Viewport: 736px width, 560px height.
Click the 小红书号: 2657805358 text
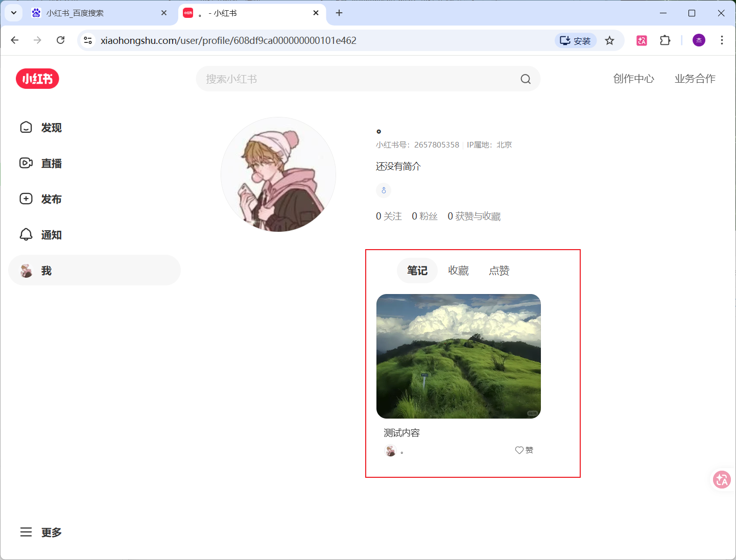(417, 145)
